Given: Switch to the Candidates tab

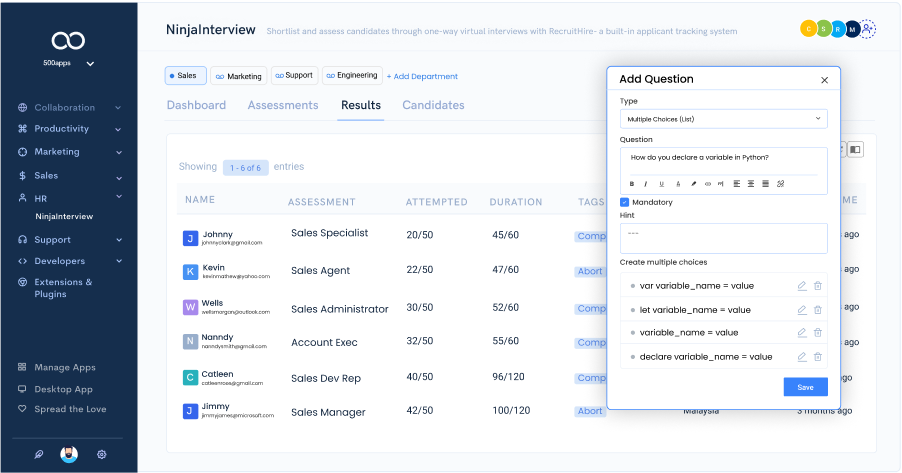Looking at the screenshot, I should 433,106.
